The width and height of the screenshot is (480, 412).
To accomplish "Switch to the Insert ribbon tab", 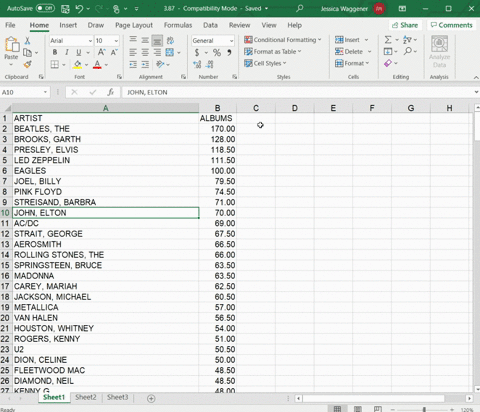I will tap(68, 25).
